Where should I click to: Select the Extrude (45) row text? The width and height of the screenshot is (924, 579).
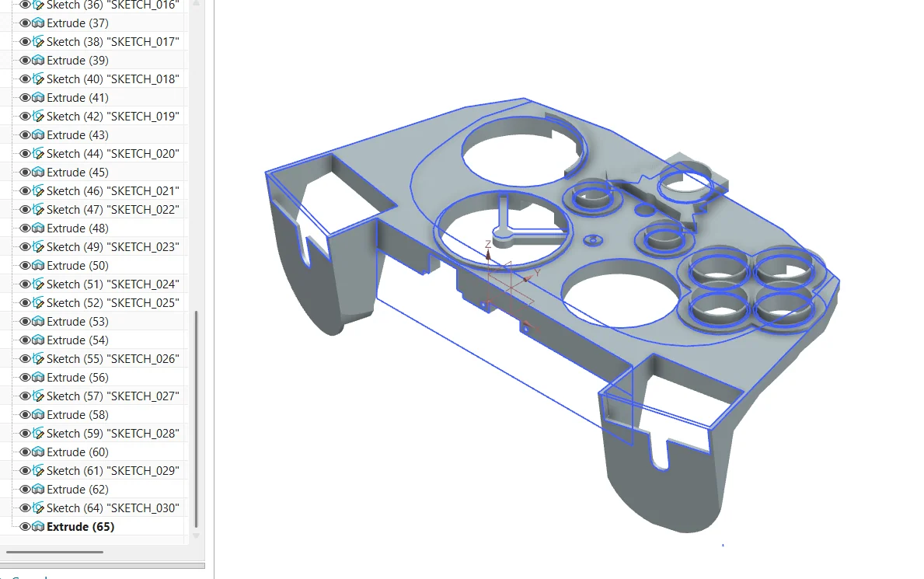78,173
